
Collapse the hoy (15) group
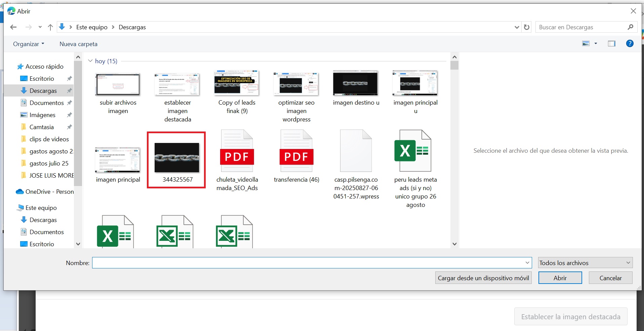pos(90,61)
